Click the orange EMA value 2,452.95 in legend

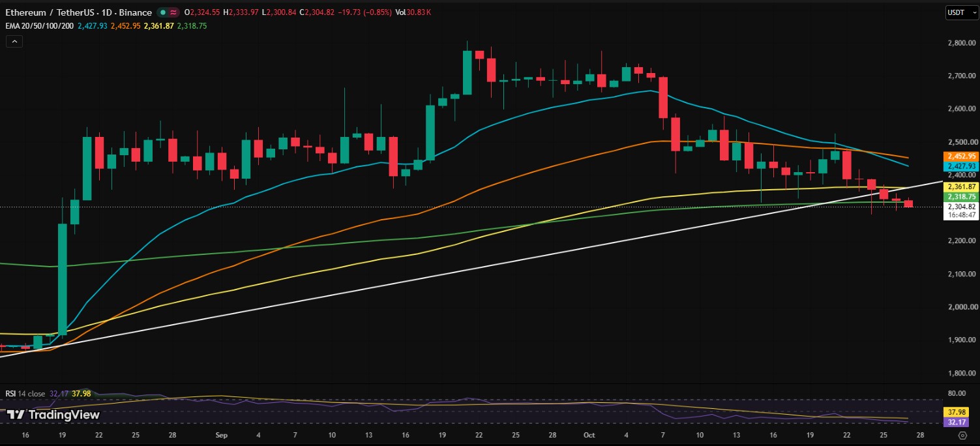point(125,26)
